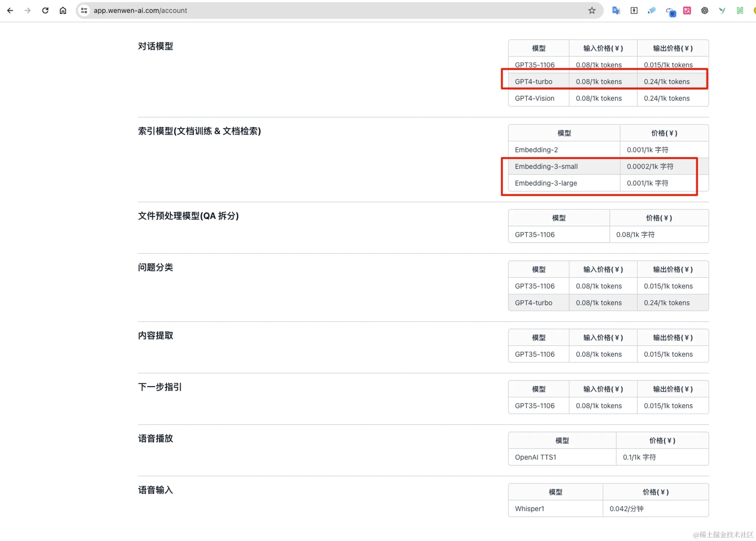756x541 pixels.
Task: Select the 文件预处理模型(QA 拆分) heading
Action: click(188, 216)
